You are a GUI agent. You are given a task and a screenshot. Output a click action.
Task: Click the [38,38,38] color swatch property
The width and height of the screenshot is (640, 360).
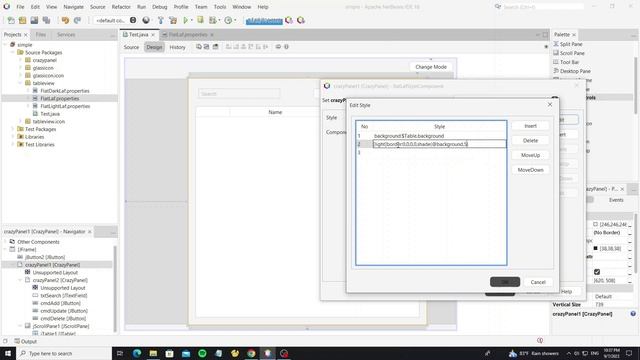point(596,248)
